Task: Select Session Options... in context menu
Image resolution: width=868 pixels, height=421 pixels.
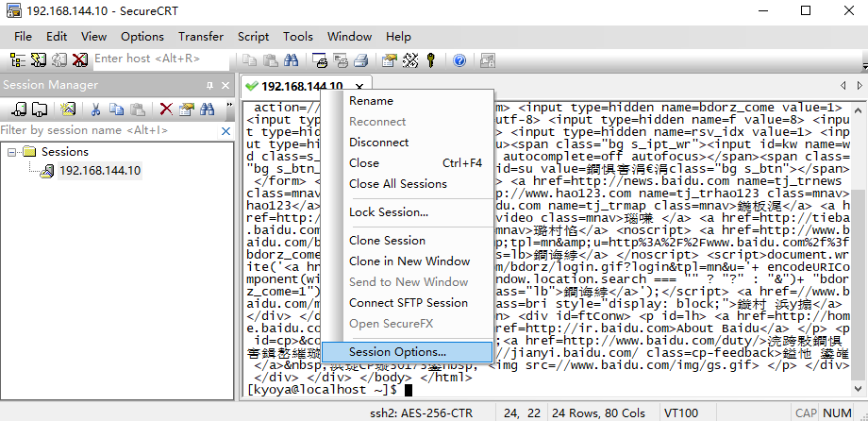Action: click(x=407, y=352)
